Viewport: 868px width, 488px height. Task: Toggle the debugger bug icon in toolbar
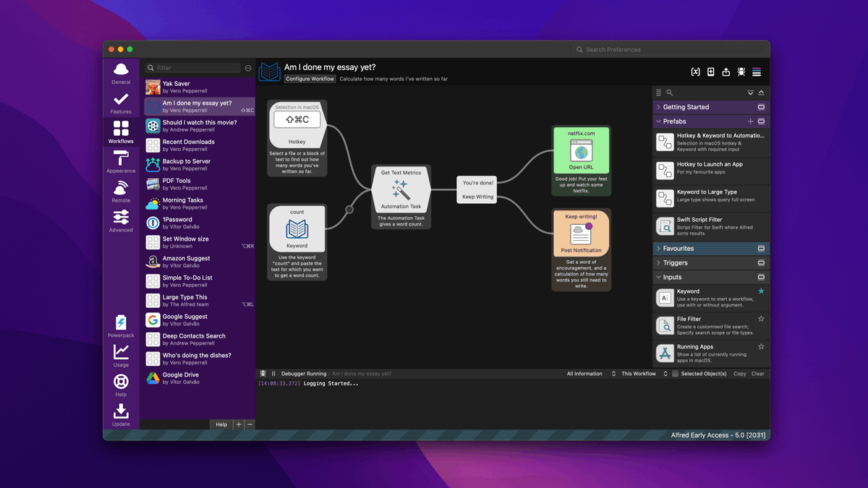[x=741, y=72]
